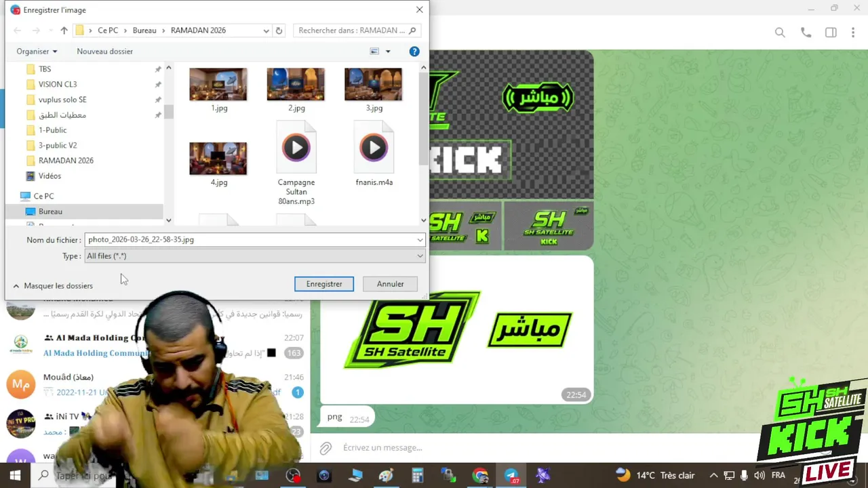Open the vuplus solo SE folder
Viewport: 868px width, 488px height.
[x=62, y=100]
